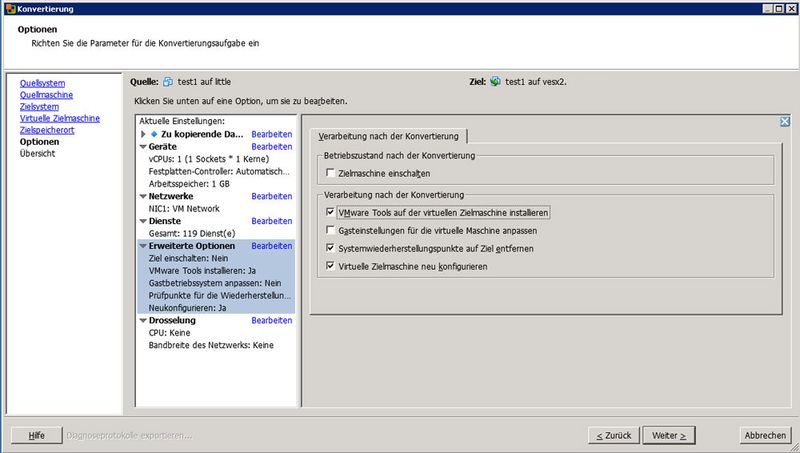This screenshot has height=453, width=800.
Task: Click Bearbeiten for Erweiterte Optionen
Action: [272, 246]
